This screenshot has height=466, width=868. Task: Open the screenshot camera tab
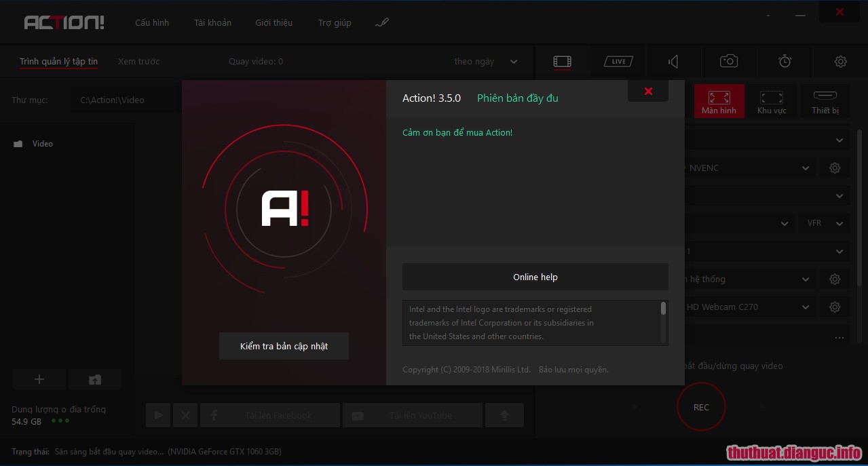pyautogui.click(x=729, y=61)
